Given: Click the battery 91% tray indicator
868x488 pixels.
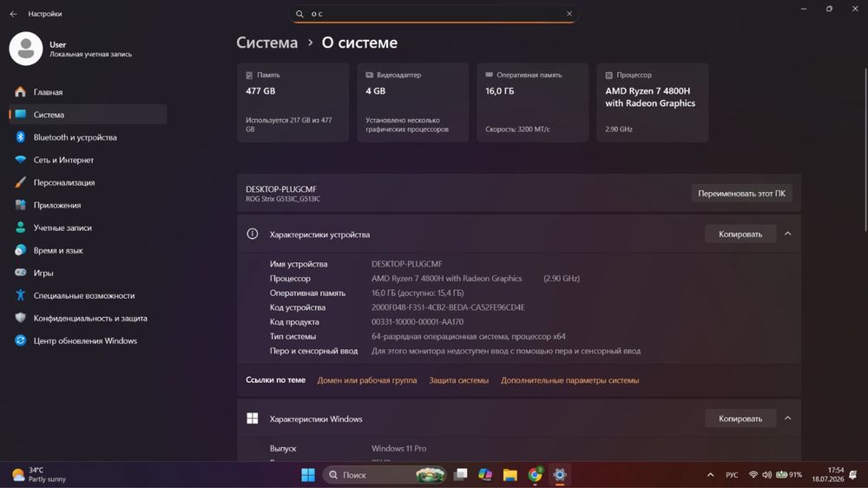Looking at the screenshot, I should point(789,475).
